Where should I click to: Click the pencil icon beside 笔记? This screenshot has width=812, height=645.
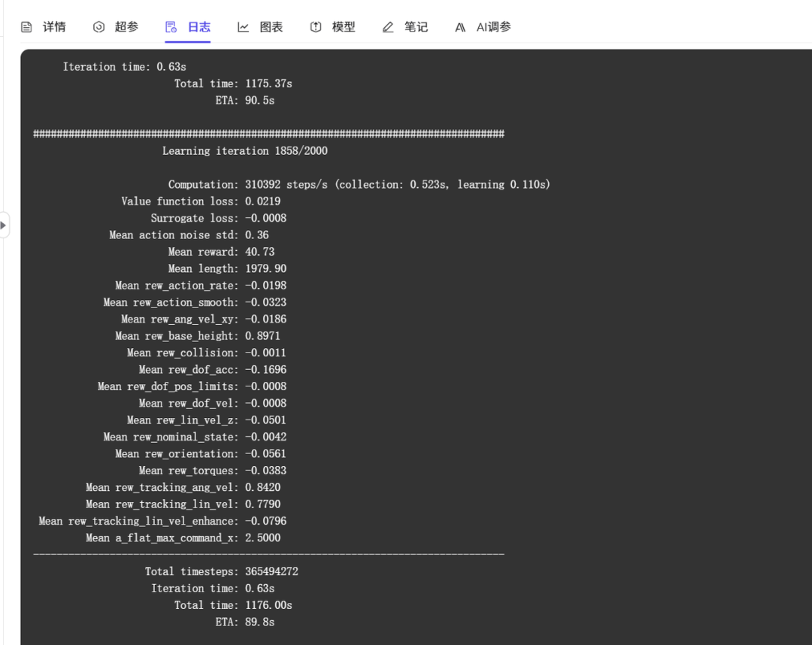pyautogui.click(x=388, y=27)
